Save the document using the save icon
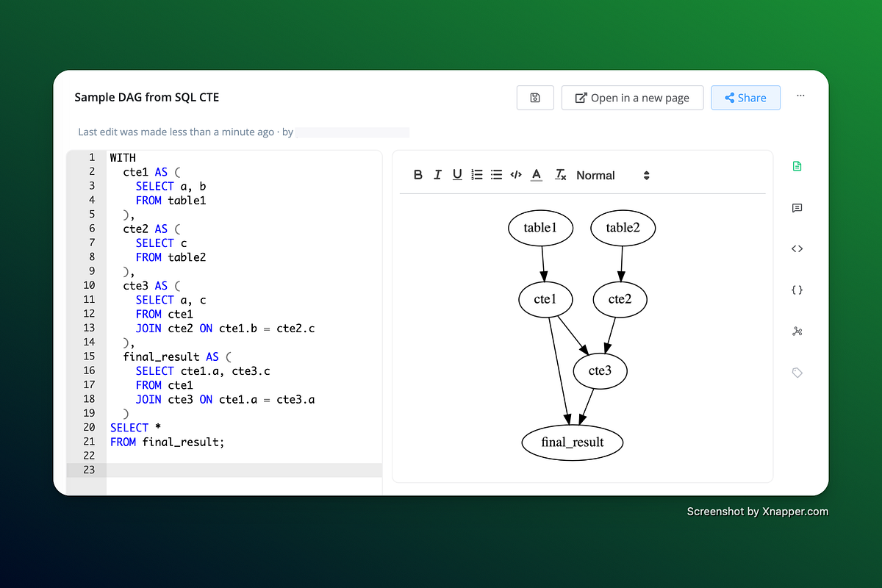882x588 pixels. click(x=535, y=97)
